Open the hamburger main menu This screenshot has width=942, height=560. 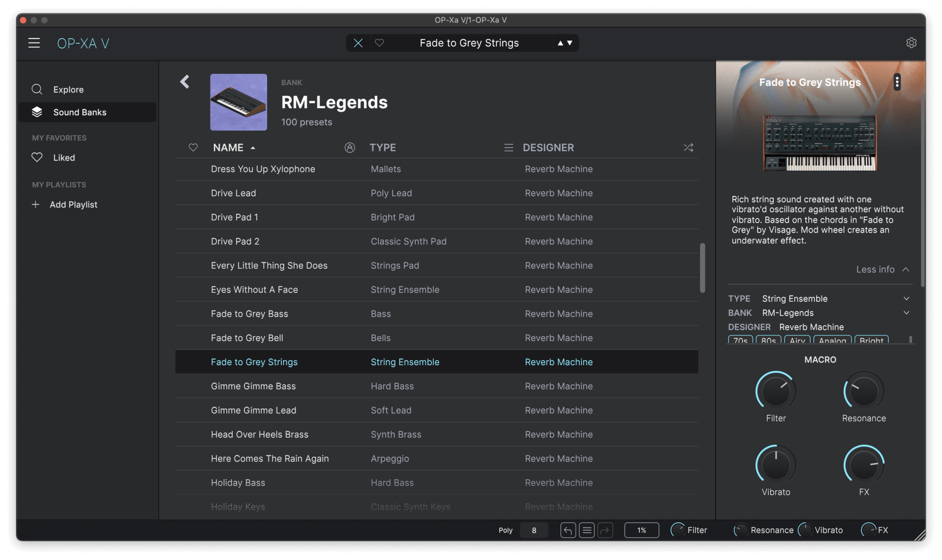(34, 43)
